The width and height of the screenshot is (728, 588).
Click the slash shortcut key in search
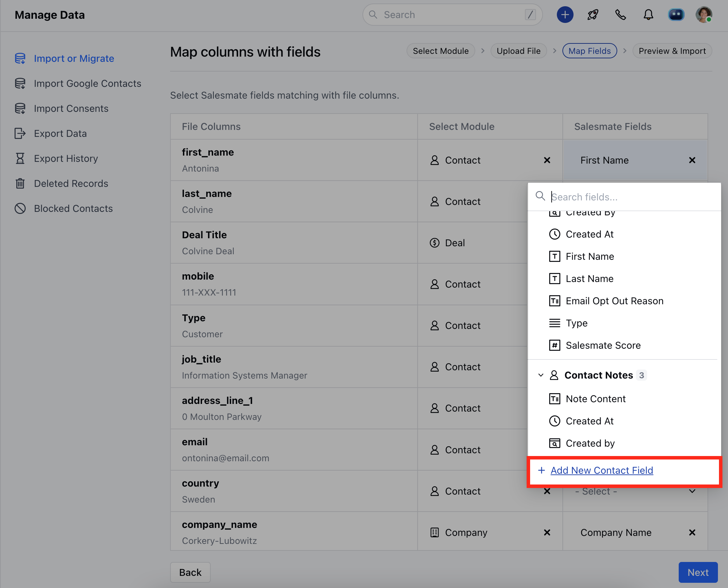pyautogui.click(x=530, y=15)
